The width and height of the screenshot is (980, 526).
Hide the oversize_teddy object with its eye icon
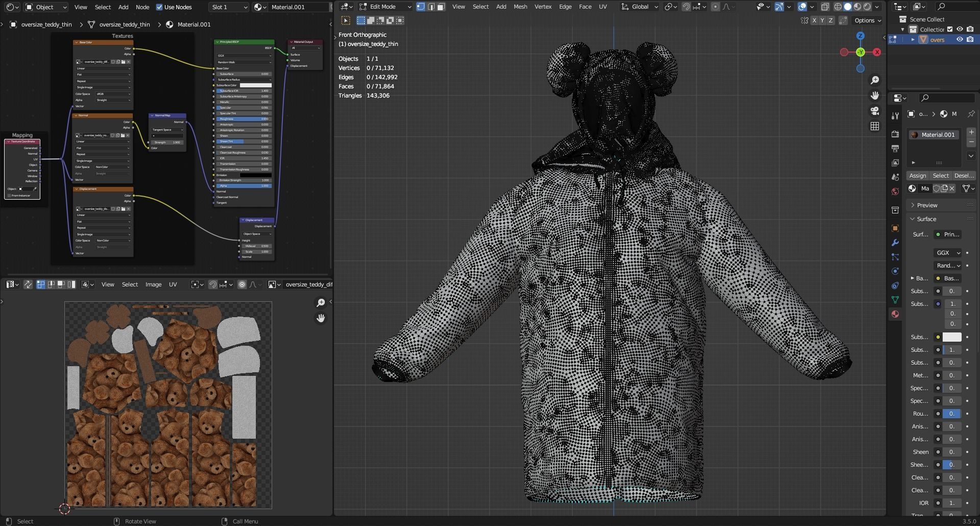point(960,39)
